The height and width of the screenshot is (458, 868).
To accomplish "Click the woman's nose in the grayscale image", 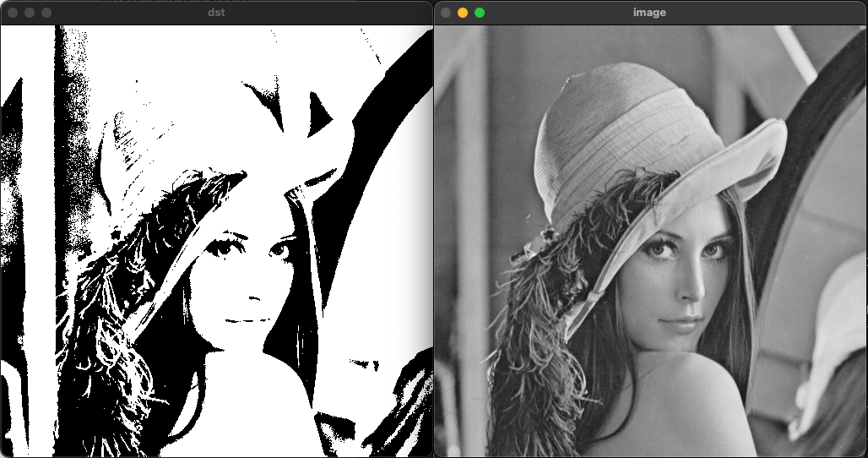I will point(691,289).
